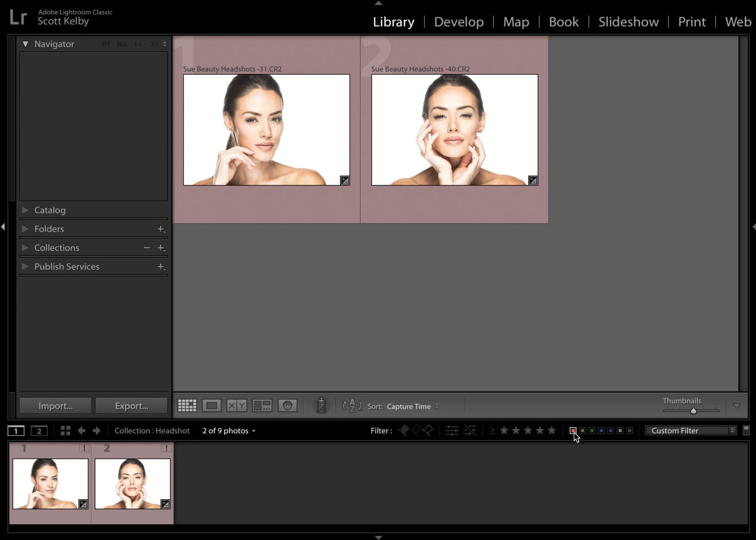Toggle the green color label filter
The image size is (756, 540).
tap(592, 430)
